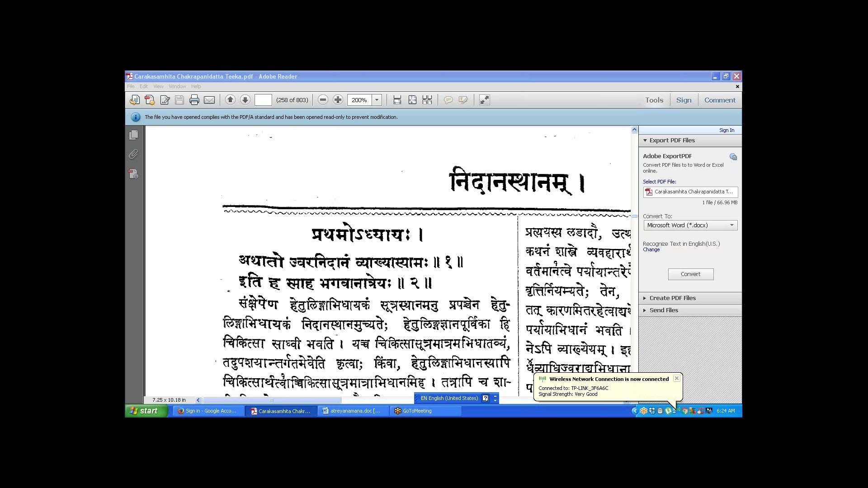Go to previous page with up arrow
Screen dimensions: 868x488
[x=230, y=100]
